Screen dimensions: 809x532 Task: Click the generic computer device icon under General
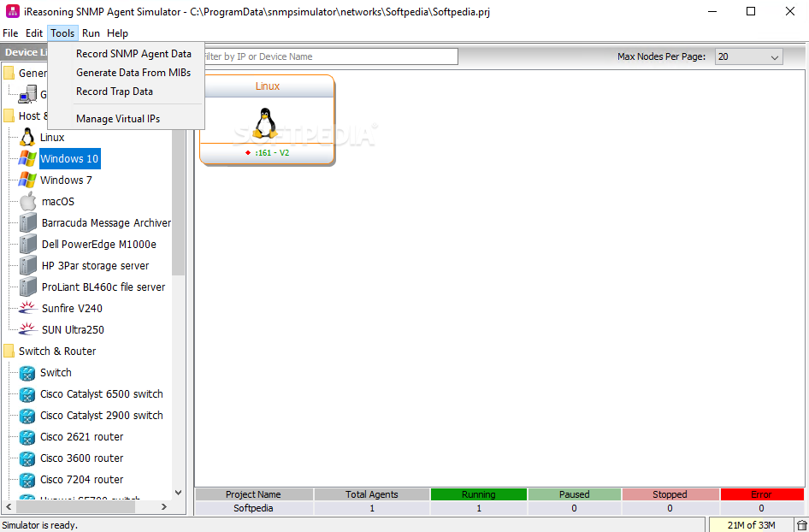(27, 94)
